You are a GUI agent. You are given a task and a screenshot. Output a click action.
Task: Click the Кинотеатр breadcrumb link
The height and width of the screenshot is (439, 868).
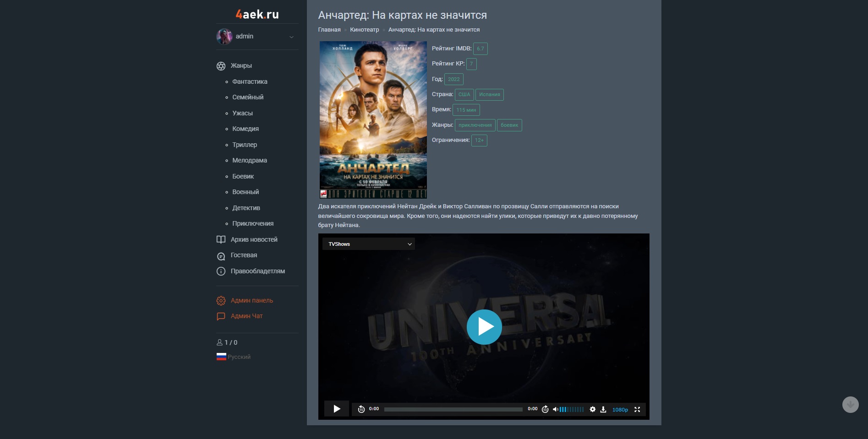pos(364,30)
